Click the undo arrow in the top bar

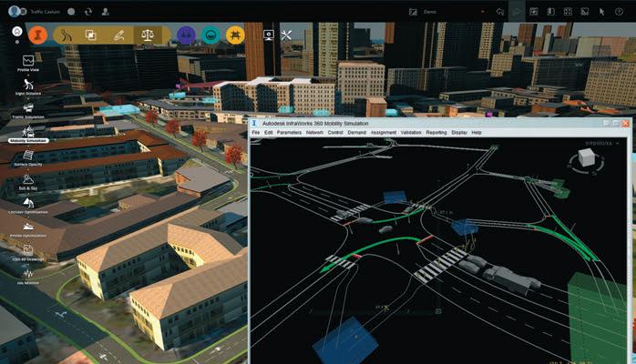(x=499, y=12)
